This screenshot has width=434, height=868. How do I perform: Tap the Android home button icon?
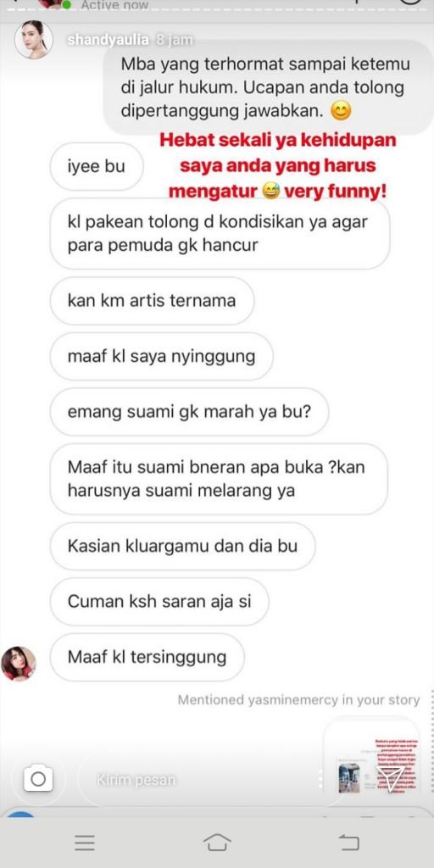217,842
